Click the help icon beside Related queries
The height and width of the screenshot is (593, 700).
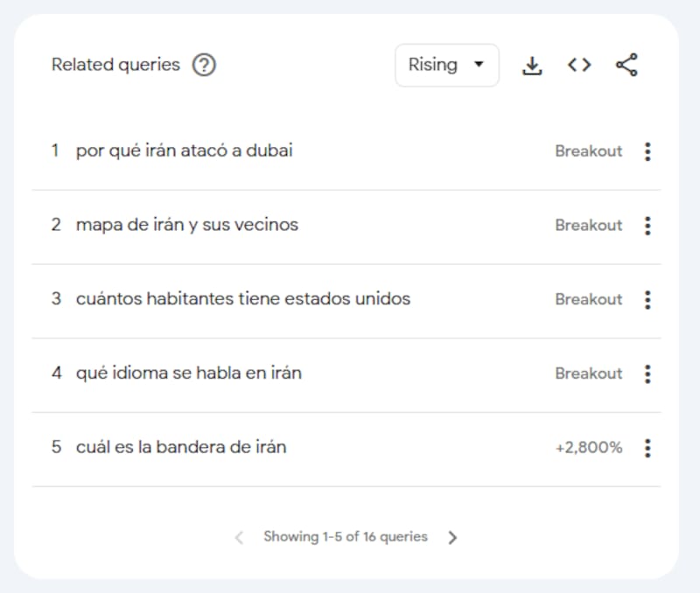click(204, 66)
